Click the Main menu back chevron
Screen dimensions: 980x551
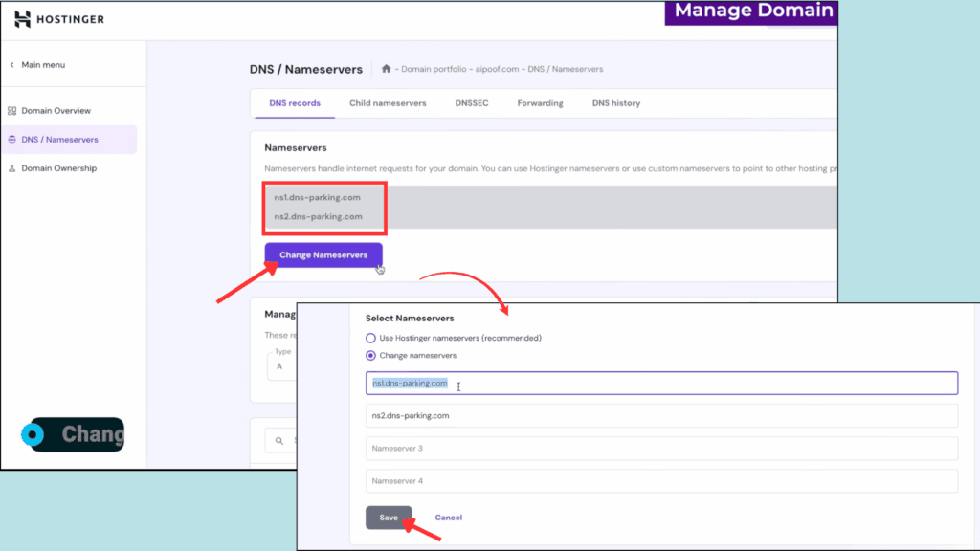click(12, 65)
